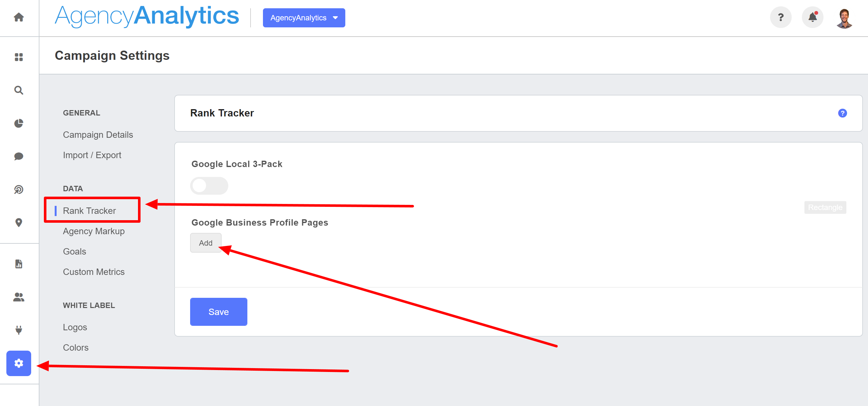Open the user profile avatar
The height and width of the screenshot is (406, 868).
click(844, 18)
